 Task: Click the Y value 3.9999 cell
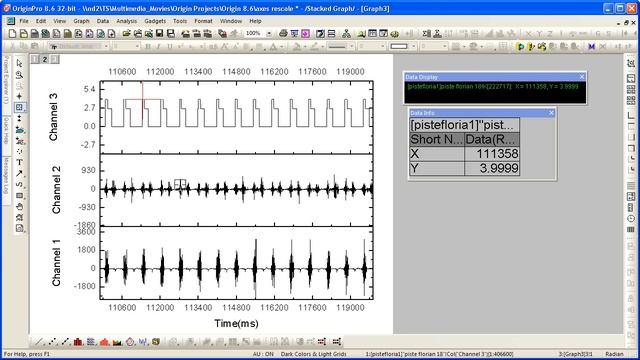point(492,168)
